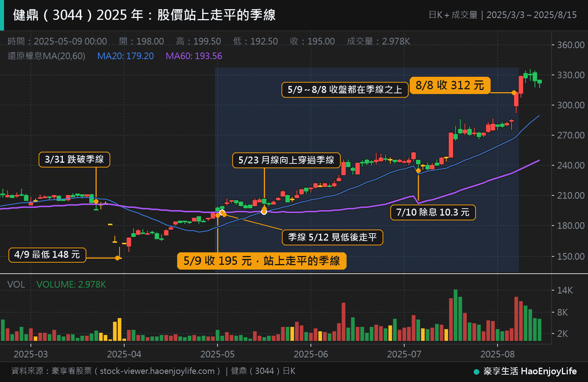Click the 150.00 price axis label
This screenshot has width=588, height=382.
pos(570,256)
